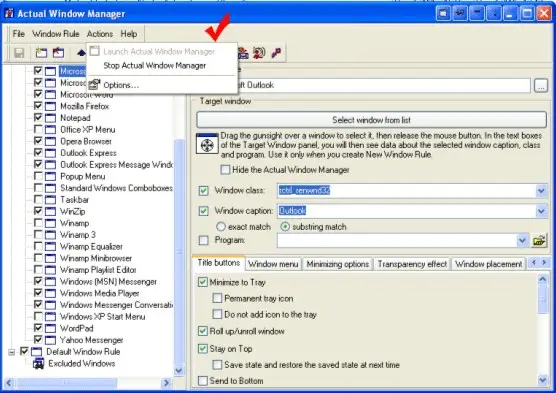
Task: Click the tab strip left scroll arrow
Action: (534, 262)
